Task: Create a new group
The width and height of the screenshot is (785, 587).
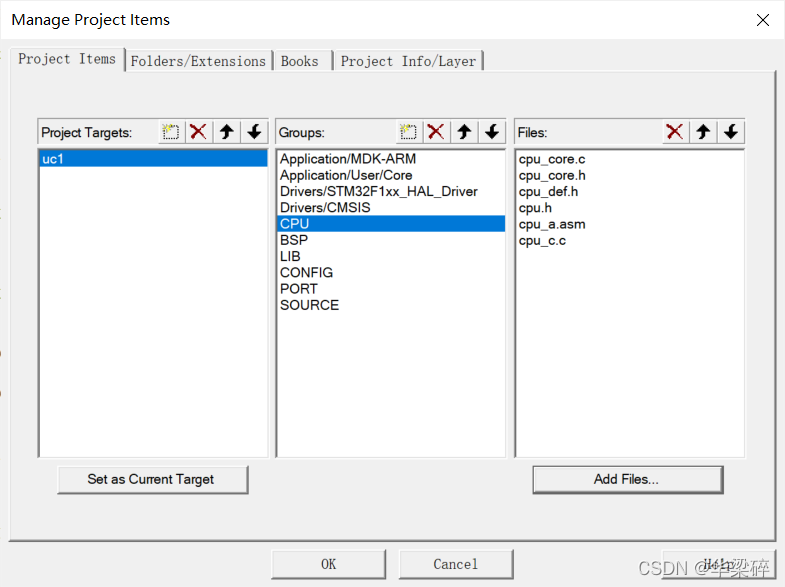Action: [x=409, y=132]
